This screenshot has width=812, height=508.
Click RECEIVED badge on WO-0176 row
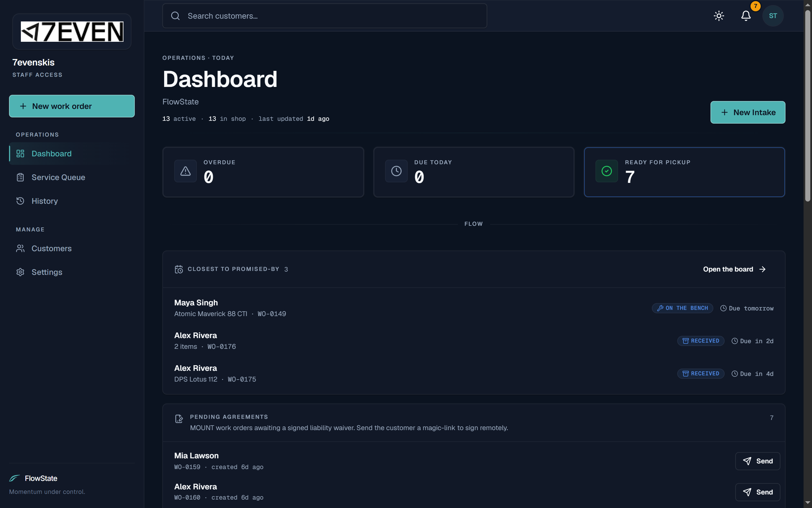(x=701, y=341)
